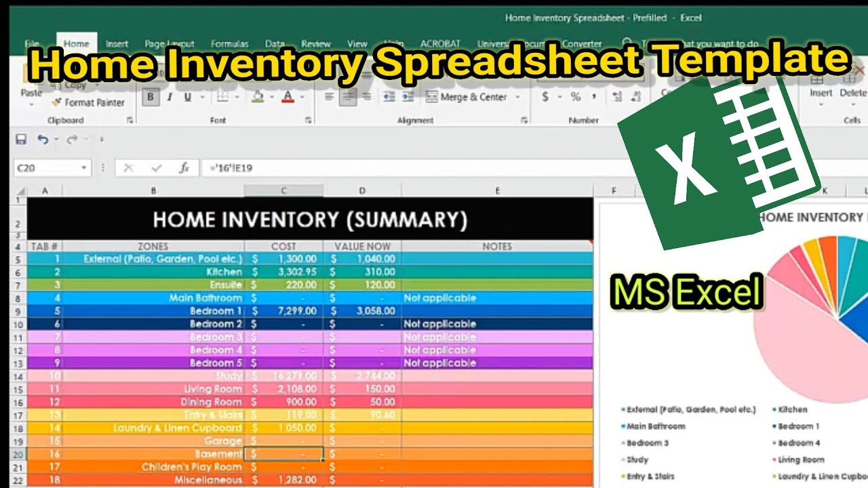The height and width of the screenshot is (488, 868).
Task: Apply Accounting Number Format dollar sign
Action: tap(545, 97)
